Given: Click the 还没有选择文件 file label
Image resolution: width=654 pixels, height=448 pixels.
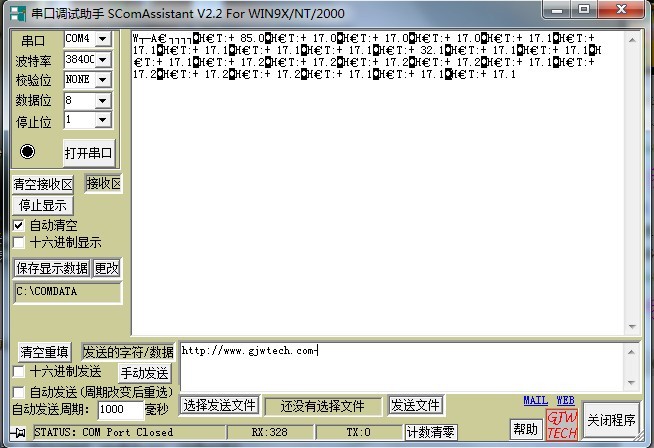Looking at the screenshot, I should [x=323, y=406].
